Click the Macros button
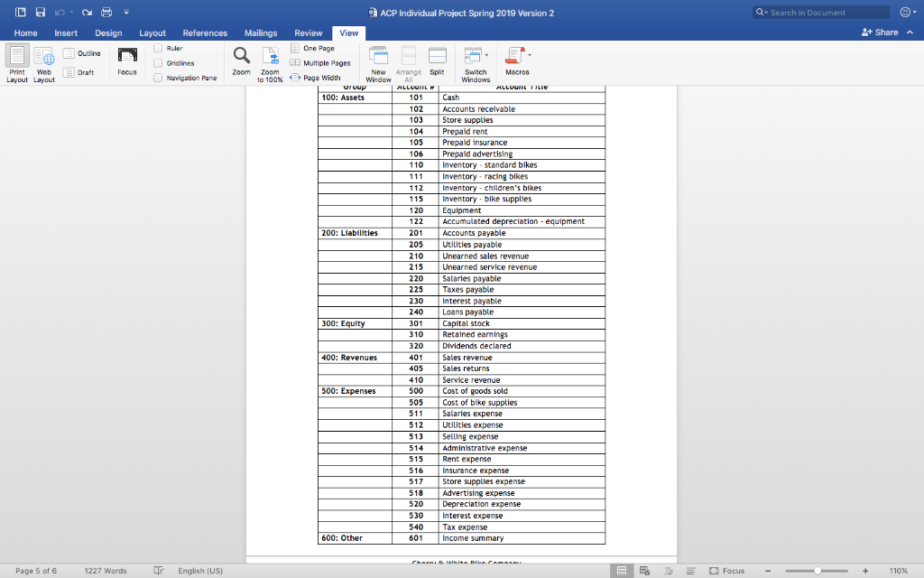Viewport: 924px width, 578px height. 515,61
